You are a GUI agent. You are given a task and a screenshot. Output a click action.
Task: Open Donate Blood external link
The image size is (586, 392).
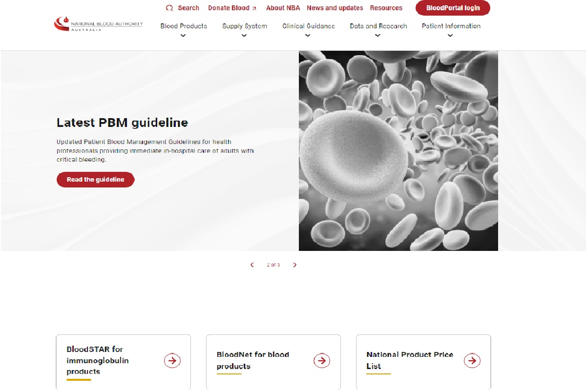coord(232,8)
